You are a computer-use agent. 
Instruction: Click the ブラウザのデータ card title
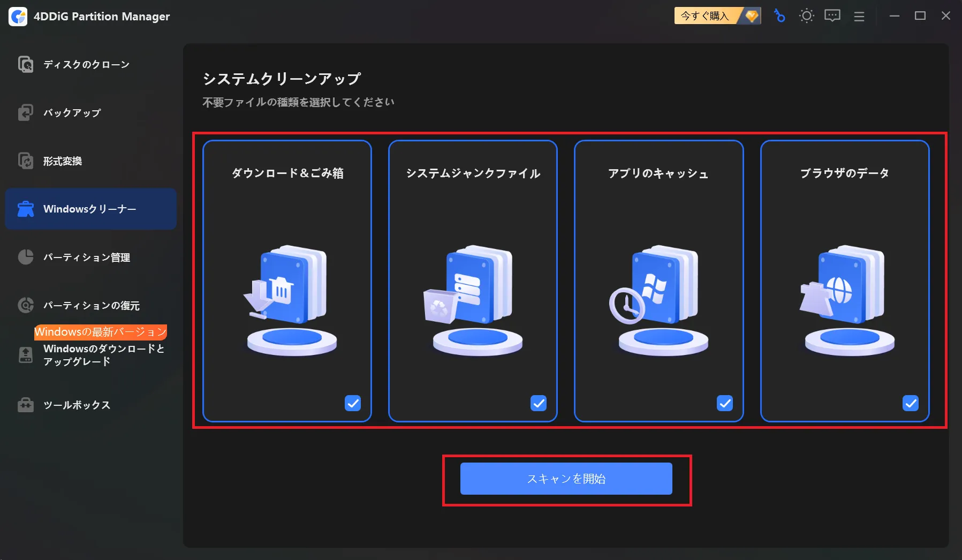point(845,173)
